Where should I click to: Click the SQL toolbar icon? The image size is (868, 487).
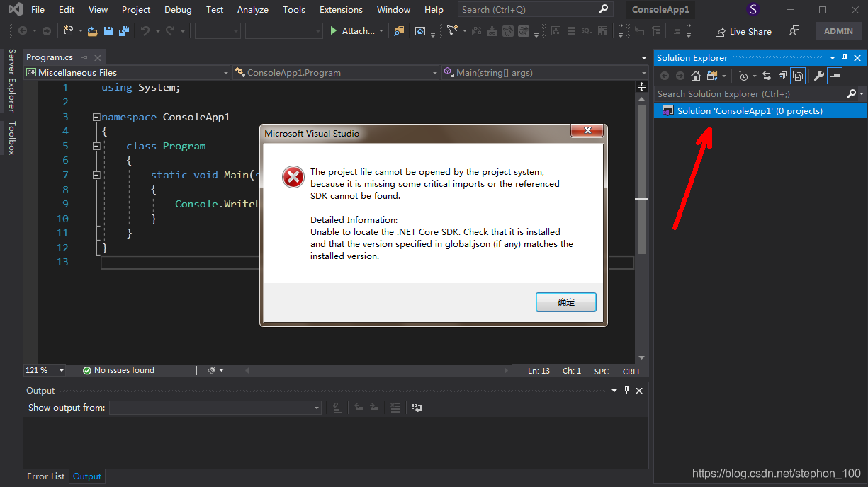pos(586,31)
